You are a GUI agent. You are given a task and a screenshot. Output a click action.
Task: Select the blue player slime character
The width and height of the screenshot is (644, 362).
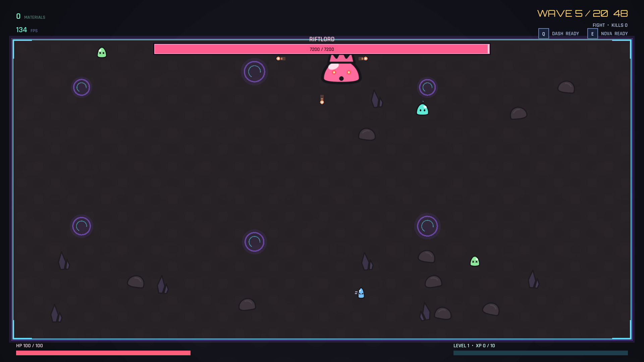[361, 293]
